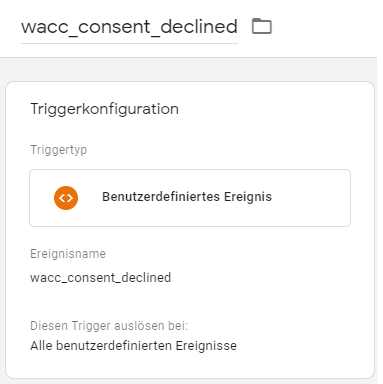The width and height of the screenshot is (383, 384).
Task: Click the Diesen Trigger auslösen bei label
Action: [109, 325]
